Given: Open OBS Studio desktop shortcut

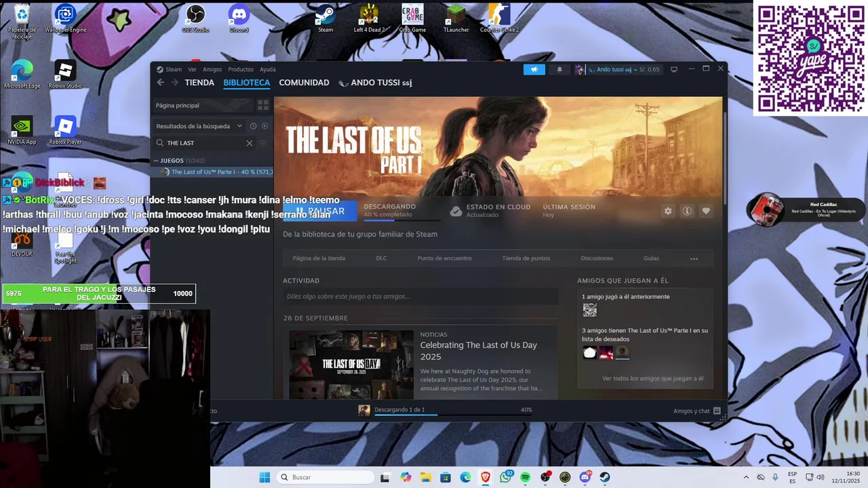Looking at the screenshot, I should pyautogui.click(x=195, y=18).
